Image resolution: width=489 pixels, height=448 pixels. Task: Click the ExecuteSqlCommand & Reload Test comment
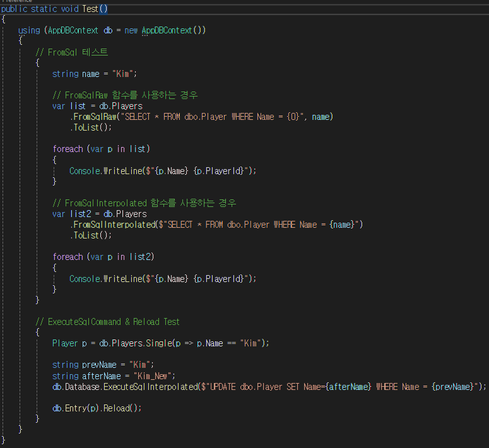pos(108,322)
